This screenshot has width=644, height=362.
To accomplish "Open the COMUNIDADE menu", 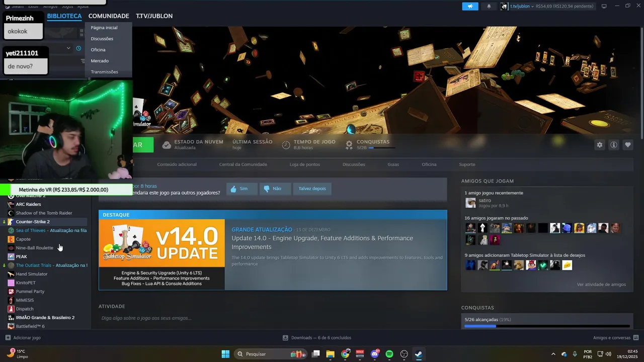I will 109,16.
